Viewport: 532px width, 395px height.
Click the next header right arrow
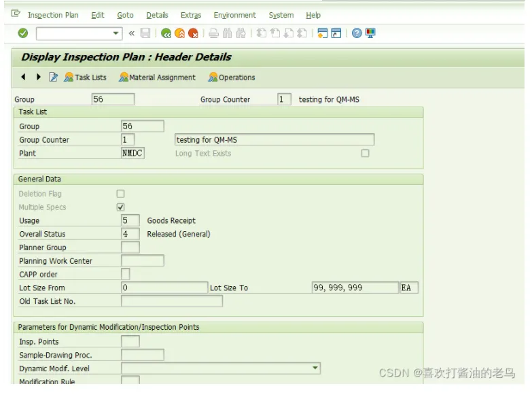pos(38,77)
